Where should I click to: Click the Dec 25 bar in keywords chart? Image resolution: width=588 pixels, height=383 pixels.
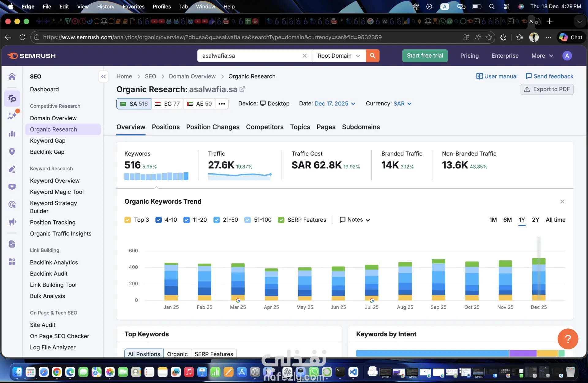(538, 279)
